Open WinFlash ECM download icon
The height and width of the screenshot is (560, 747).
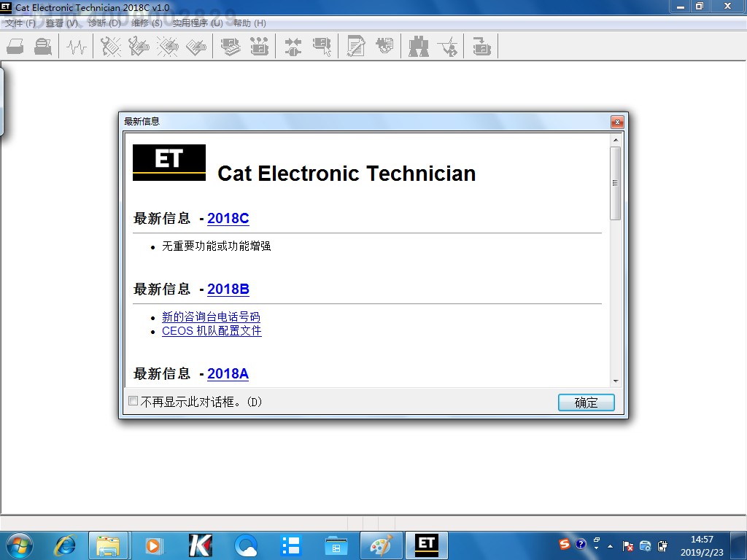(x=481, y=47)
